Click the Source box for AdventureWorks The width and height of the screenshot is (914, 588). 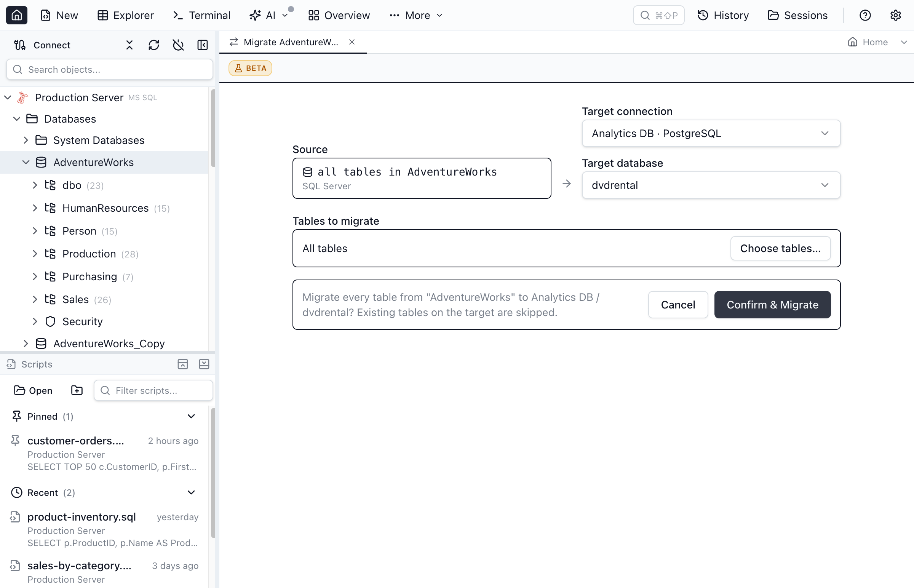coord(422,178)
